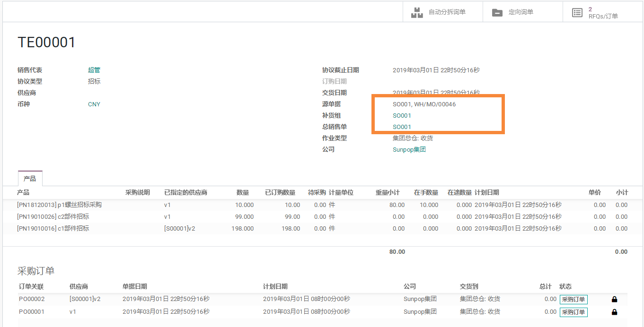Open product row c2部件招标
The image size is (644, 327).
[x=53, y=216]
